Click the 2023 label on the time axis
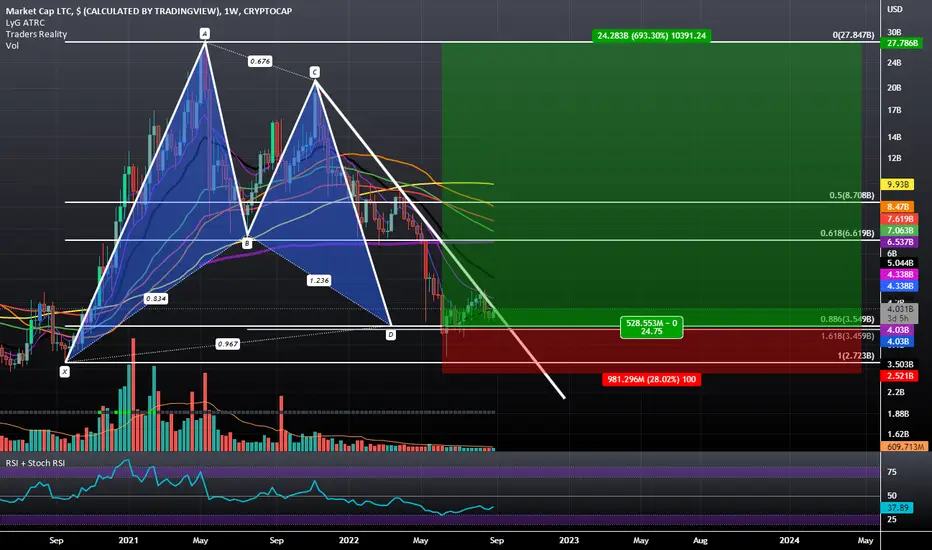 (x=569, y=540)
